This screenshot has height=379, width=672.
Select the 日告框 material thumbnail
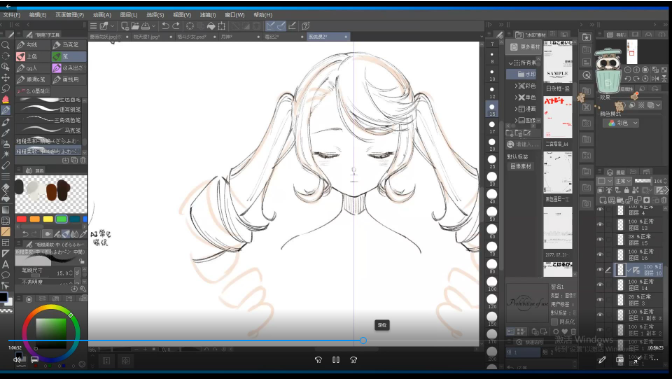click(x=558, y=62)
